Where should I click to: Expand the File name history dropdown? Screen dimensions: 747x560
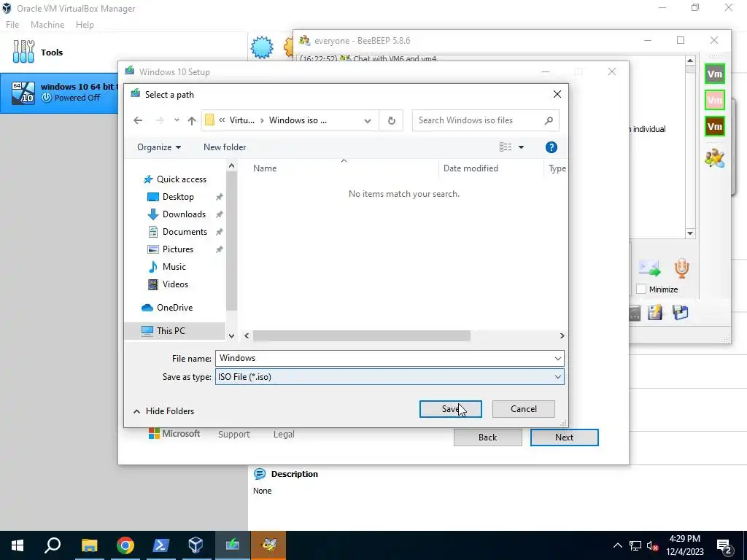558,358
